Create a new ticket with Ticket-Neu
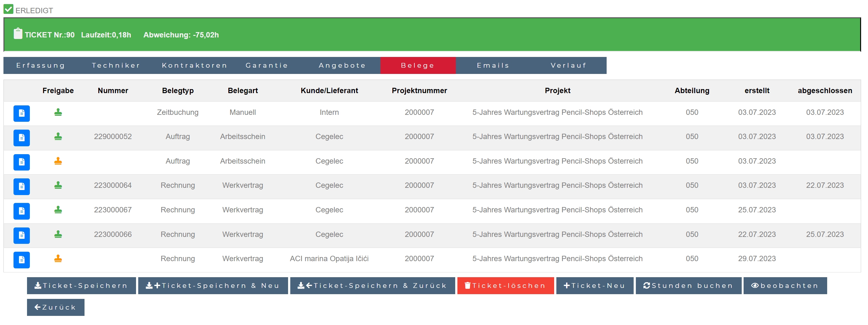868x325 pixels. coord(595,285)
